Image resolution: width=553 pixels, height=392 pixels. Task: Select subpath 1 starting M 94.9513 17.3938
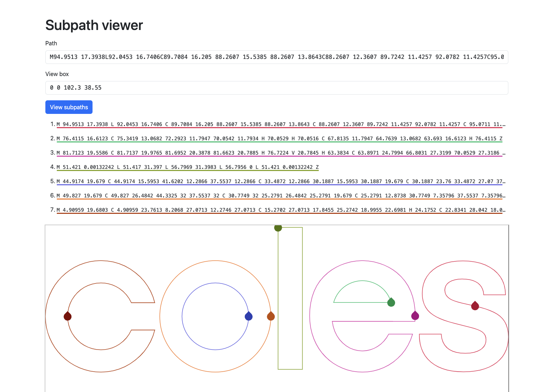pos(281,124)
